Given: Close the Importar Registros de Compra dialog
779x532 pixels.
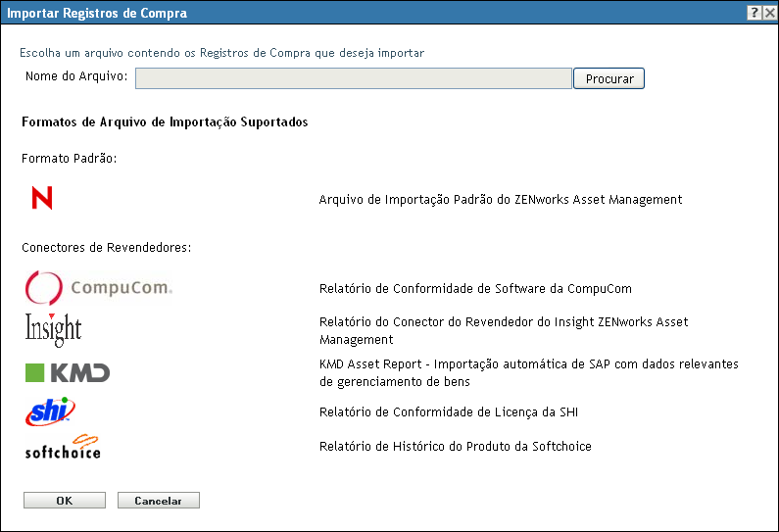Looking at the screenshot, I should pyautogui.click(x=769, y=13).
